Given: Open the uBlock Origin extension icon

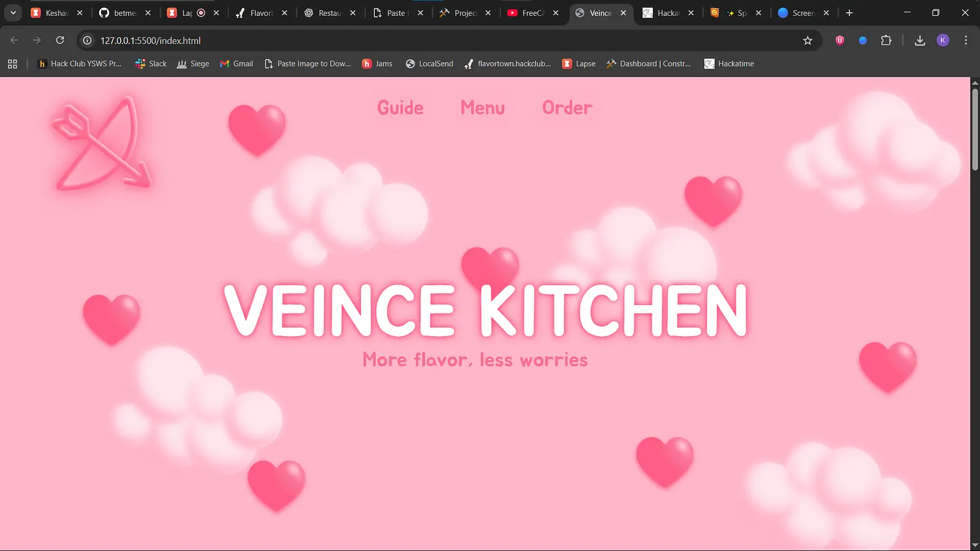Looking at the screenshot, I should click(x=839, y=40).
